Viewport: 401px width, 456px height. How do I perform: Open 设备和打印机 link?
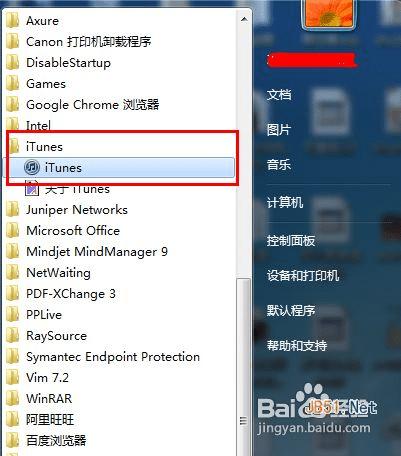(x=303, y=275)
